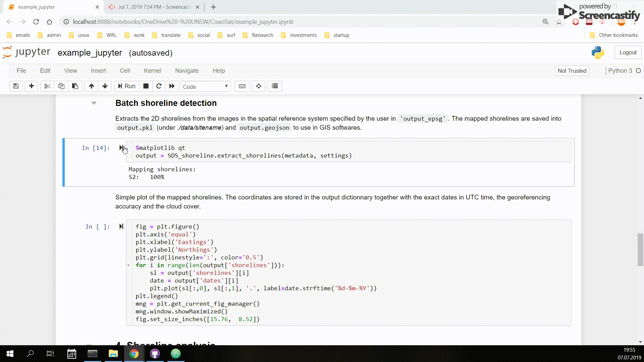
Task: Click the Run button in toolbar
Action: 126,86
